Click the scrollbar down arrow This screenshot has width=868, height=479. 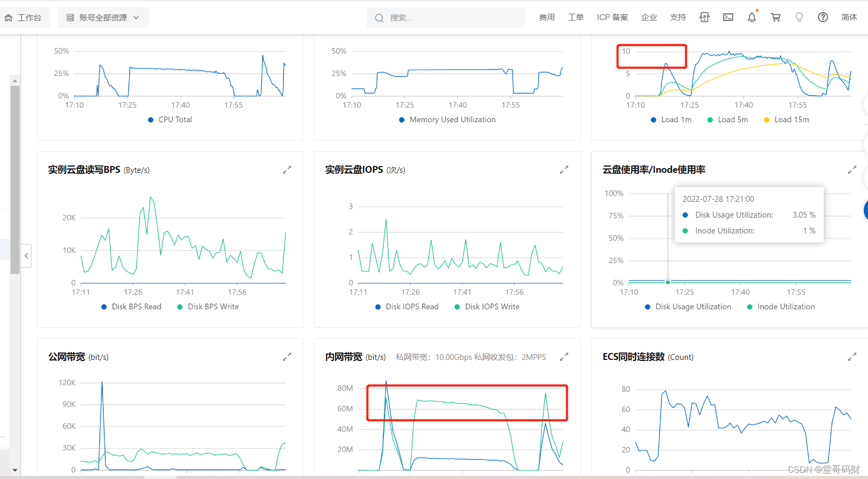pos(15,470)
